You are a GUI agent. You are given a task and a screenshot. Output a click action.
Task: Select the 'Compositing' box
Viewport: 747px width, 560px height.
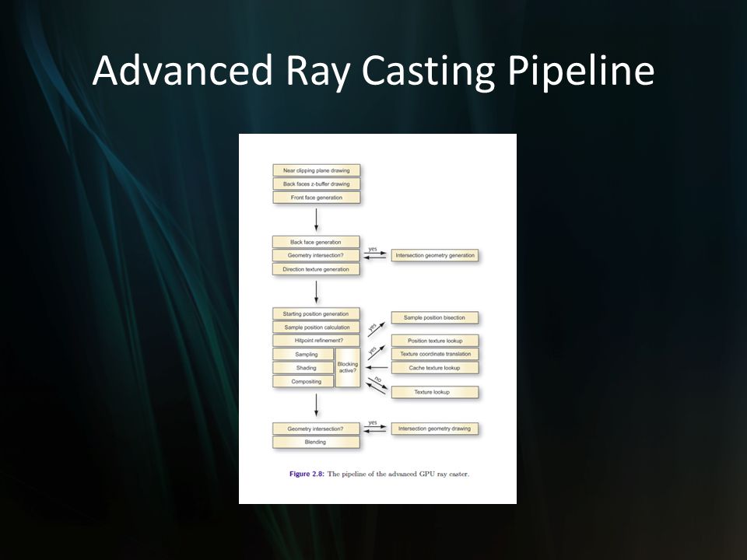(x=303, y=381)
